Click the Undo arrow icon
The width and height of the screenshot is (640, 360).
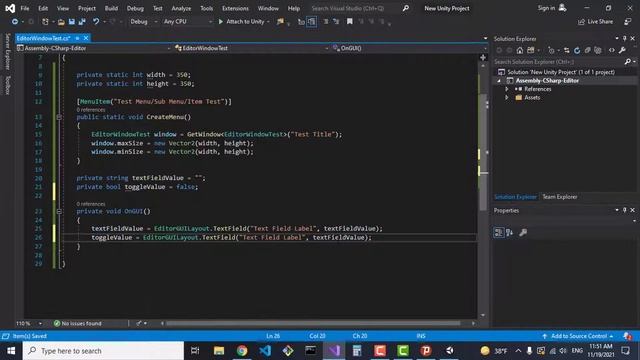[x=96, y=22]
